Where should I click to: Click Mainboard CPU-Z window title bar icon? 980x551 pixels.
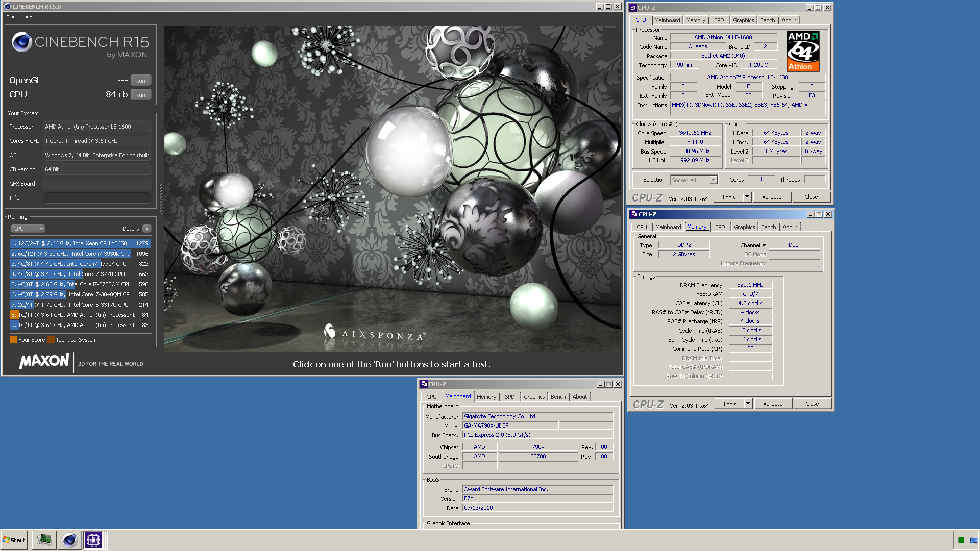tap(424, 384)
